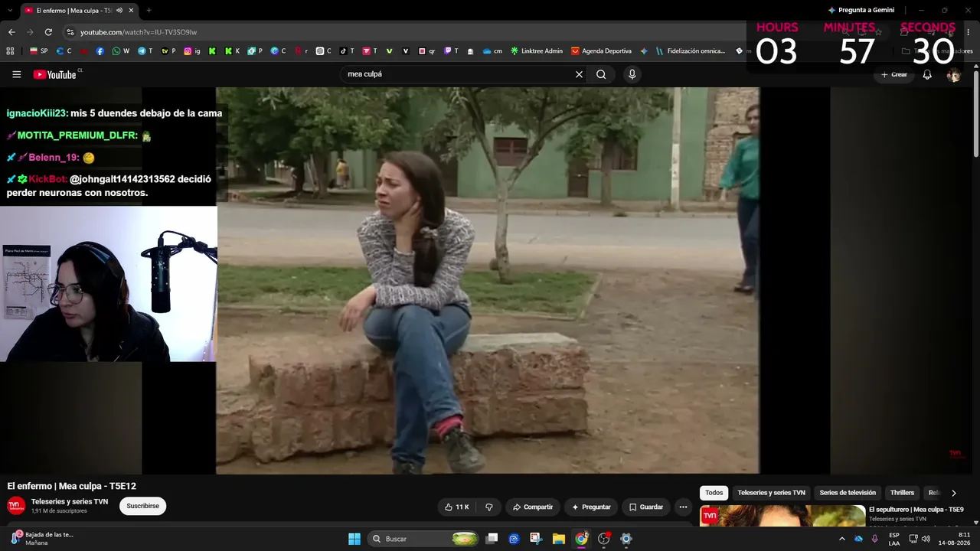Click the Crear button

tap(893, 74)
